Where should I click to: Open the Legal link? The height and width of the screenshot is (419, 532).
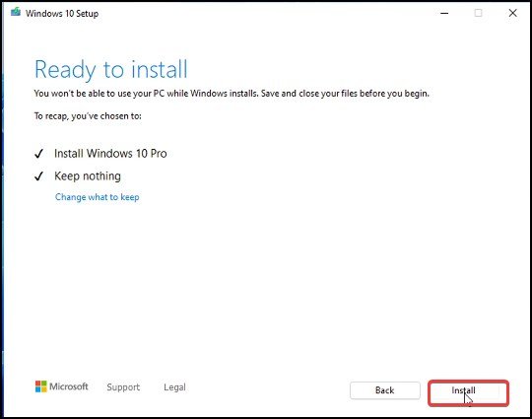point(174,387)
